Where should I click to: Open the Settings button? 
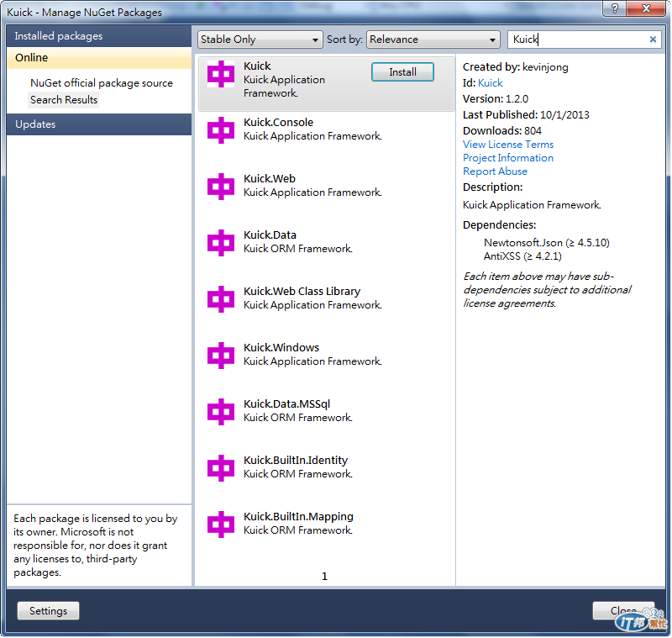[x=49, y=611]
